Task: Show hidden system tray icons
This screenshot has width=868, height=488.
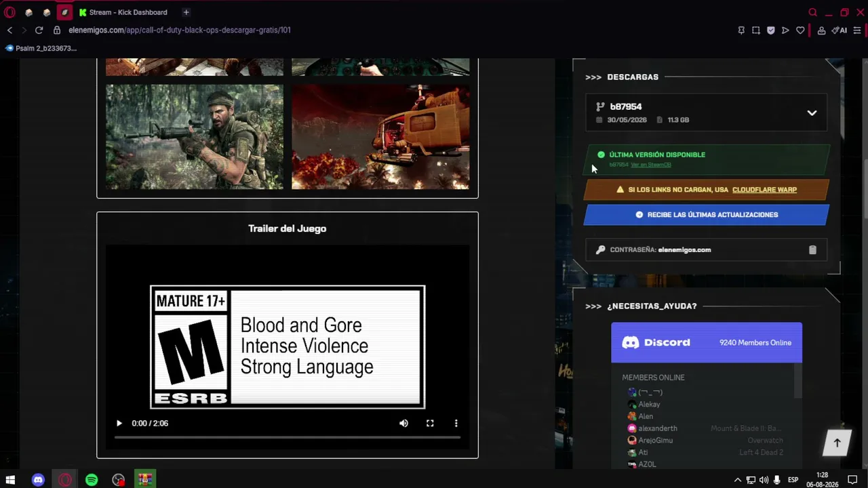Action: pyautogui.click(x=738, y=480)
